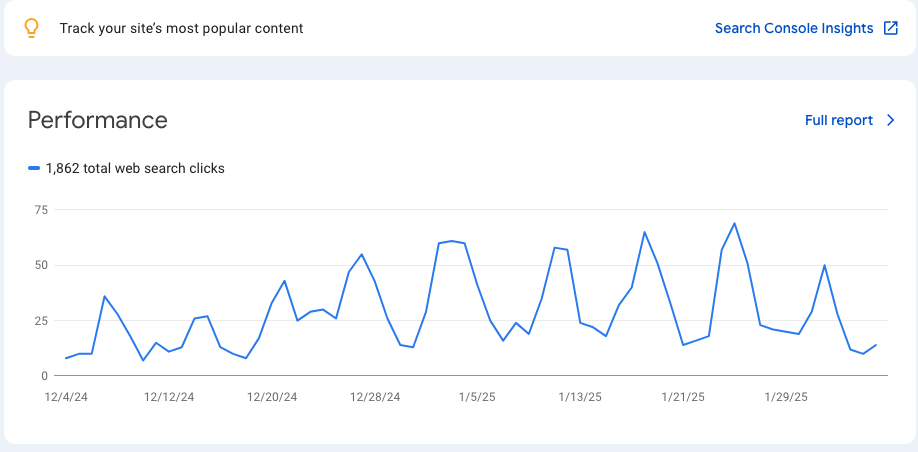This screenshot has height=452, width=918.
Task: Select the 12/12/24 date on the chart axis
Action: [169, 397]
